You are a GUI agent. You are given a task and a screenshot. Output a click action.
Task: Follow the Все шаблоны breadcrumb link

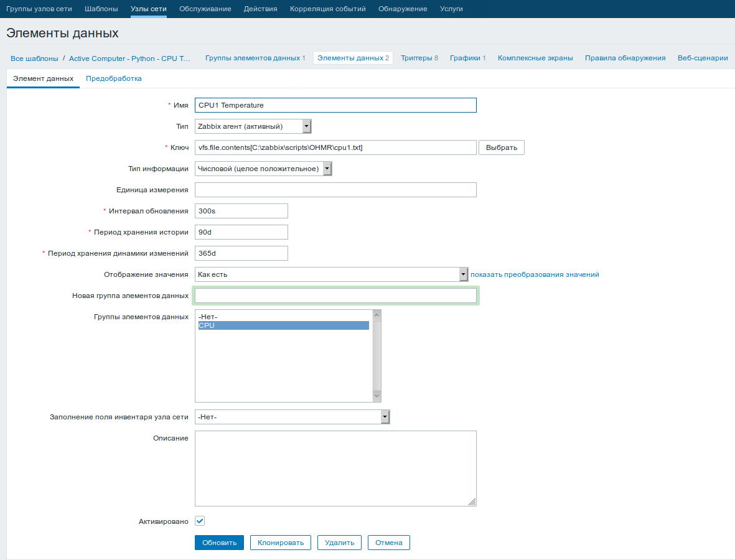[34, 58]
